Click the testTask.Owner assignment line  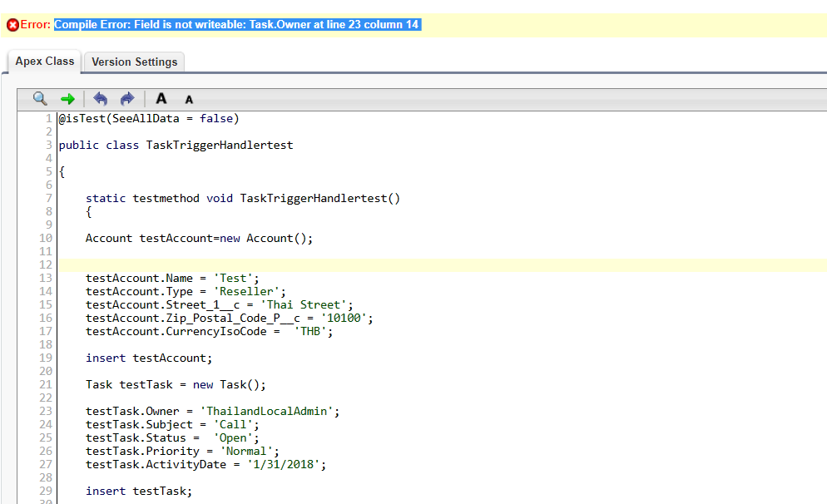(x=212, y=411)
